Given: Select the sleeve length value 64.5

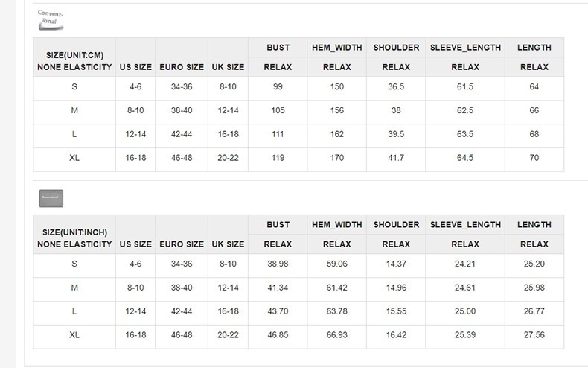Looking at the screenshot, I should click(465, 159).
